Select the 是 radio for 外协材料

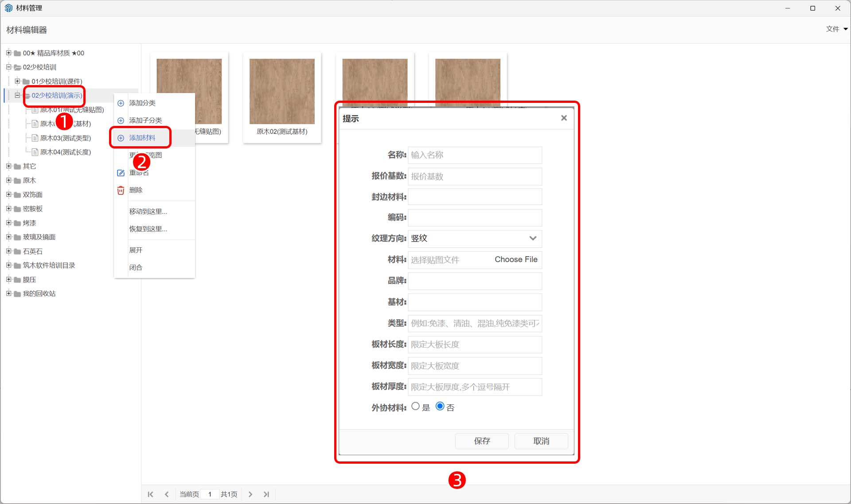416,406
